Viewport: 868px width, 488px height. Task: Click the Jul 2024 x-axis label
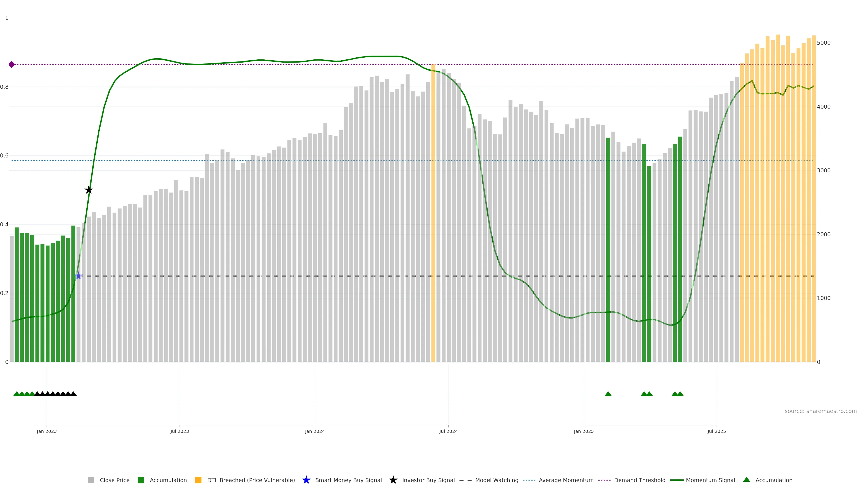(448, 431)
